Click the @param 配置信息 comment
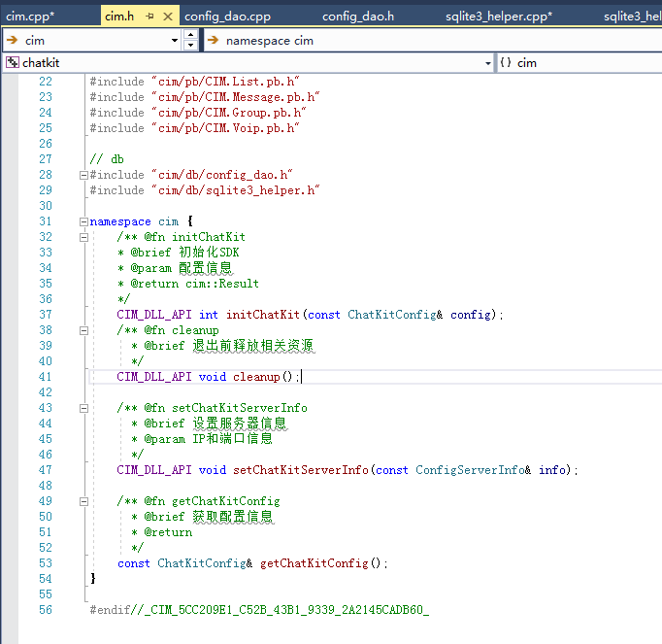This screenshot has width=662, height=644. [x=175, y=268]
